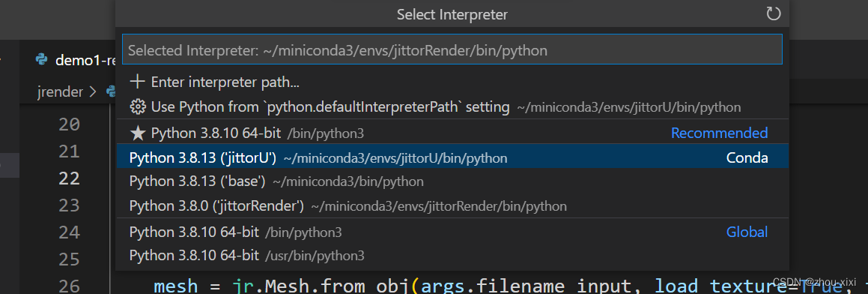Click the jrender breadcrumb folder

pyautogui.click(x=60, y=92)
